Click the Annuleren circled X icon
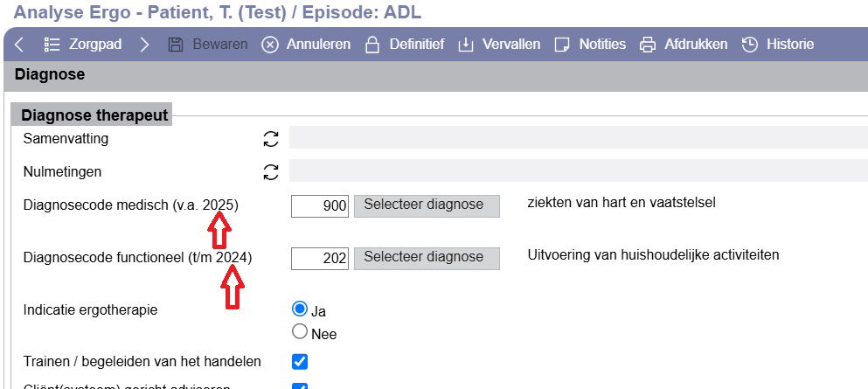 pos(269,45)
